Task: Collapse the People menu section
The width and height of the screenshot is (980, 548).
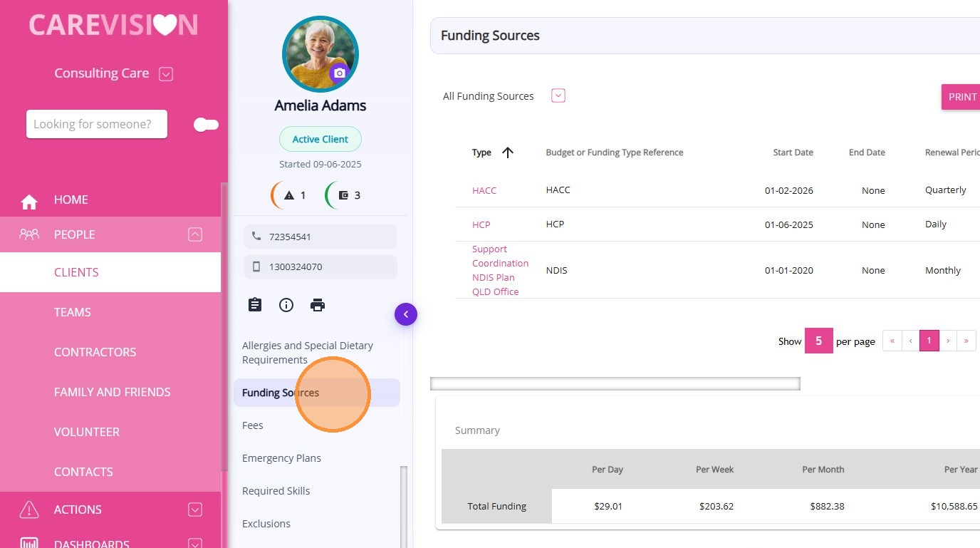Action: pos(195,234)
